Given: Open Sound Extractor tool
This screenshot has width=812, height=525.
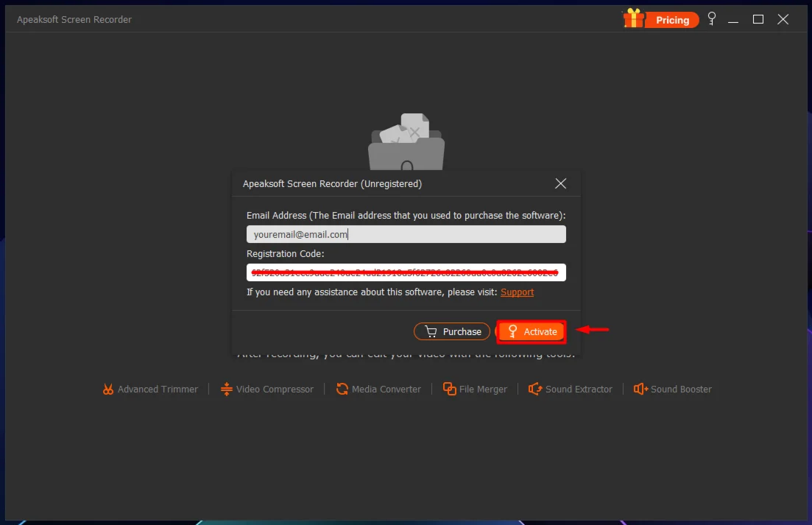Looking at the screenshot, I should 570,389.
